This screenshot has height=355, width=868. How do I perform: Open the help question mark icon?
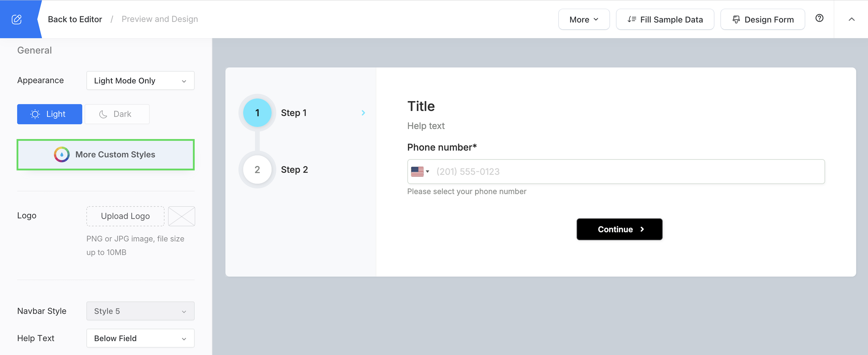coord(819,19)
